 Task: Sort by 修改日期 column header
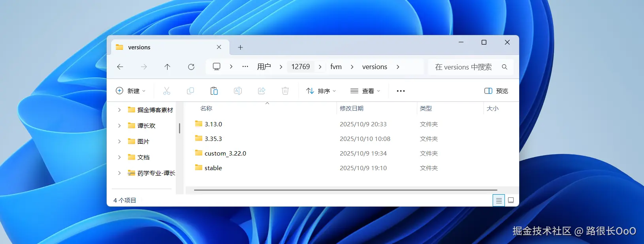point(352,108)
